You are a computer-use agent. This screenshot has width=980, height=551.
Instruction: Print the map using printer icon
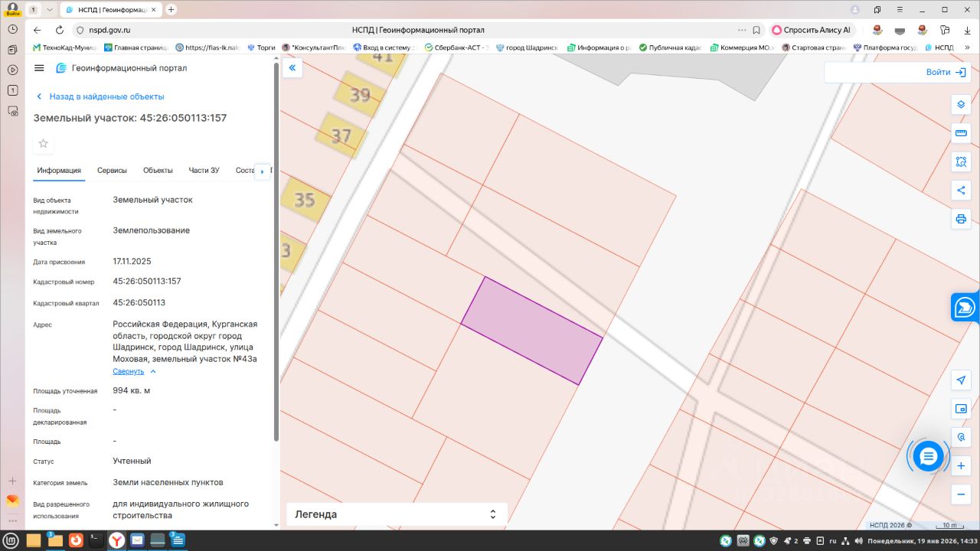tap(961, 219)
